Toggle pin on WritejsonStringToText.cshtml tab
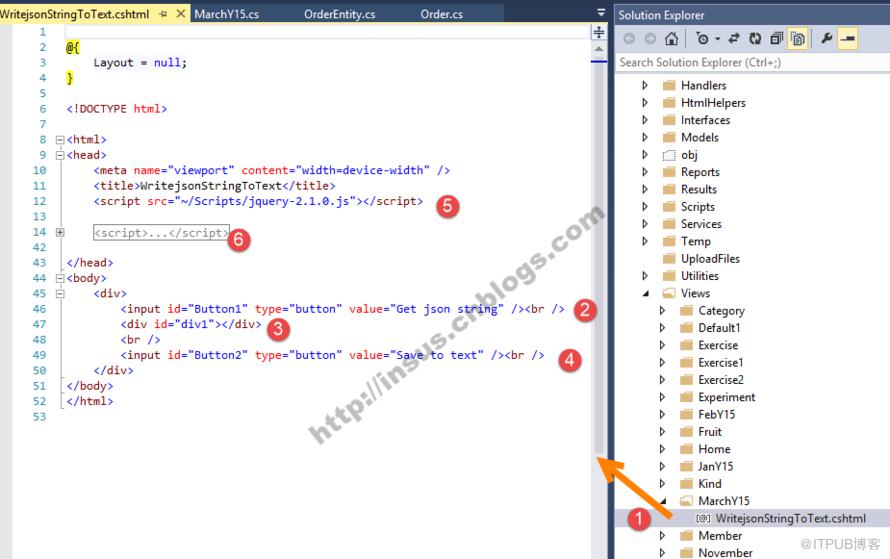This screenshot has height=559, width=890. 163,14
